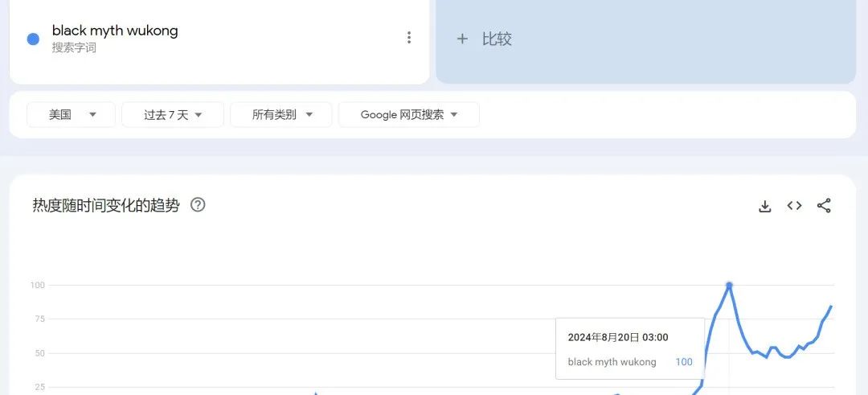The image size is (868, 395).
Task: Open the three-dot menu for the search term
Action: pos(409,38)
